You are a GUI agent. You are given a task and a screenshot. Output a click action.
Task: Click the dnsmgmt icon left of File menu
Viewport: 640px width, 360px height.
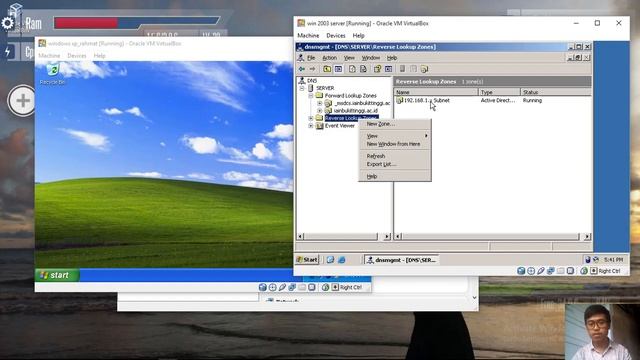[x=301, y=58]
